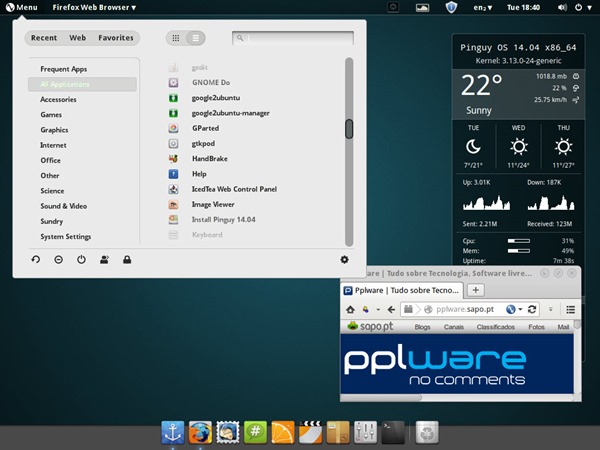The height and width of the screenshot is (450, 600).
Task: Launch the green hash chat app in dock
Action: [x=255, y=432]
